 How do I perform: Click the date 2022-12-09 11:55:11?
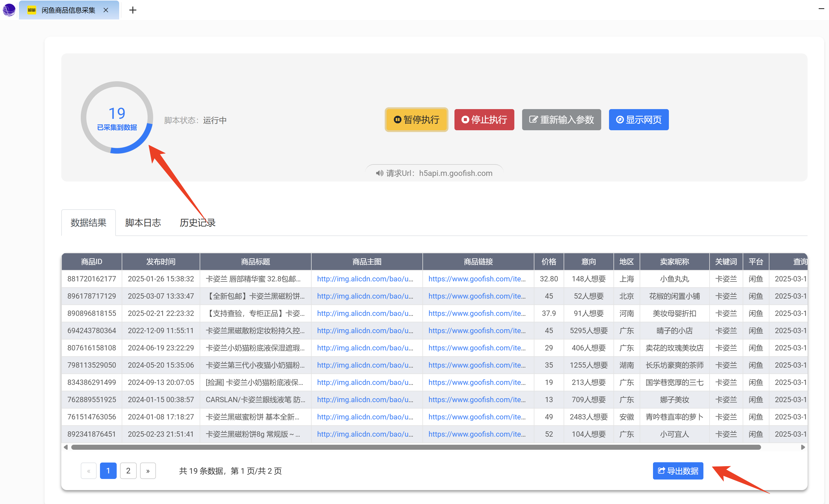(x=161, y=331)
